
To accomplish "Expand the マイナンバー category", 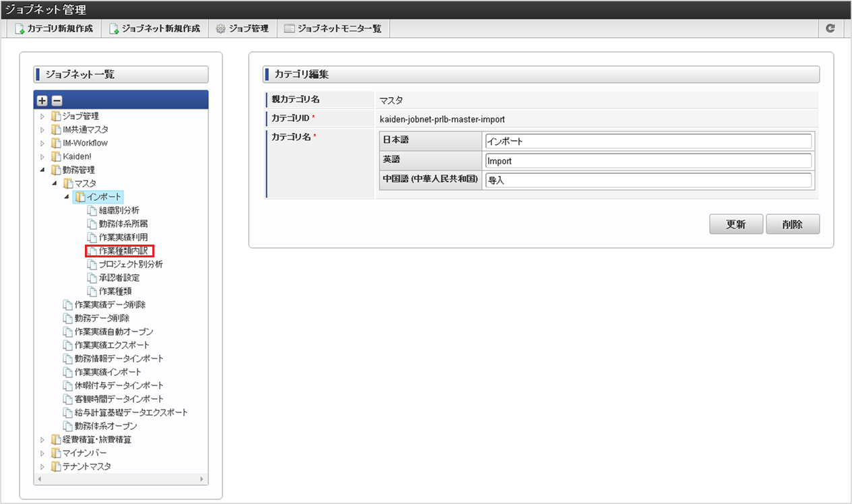I will pyautogui.click(x=42, y=453).
